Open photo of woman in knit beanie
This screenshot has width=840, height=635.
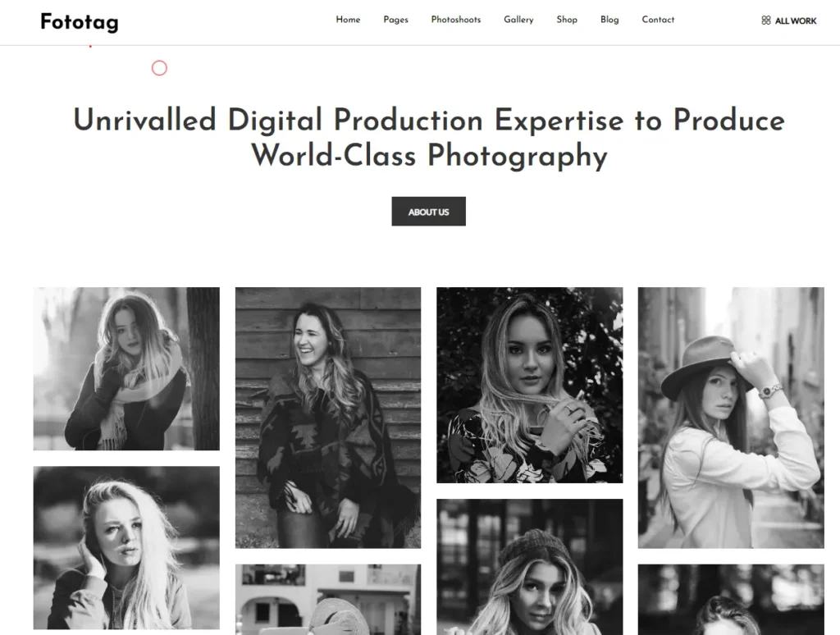[530, 567]
